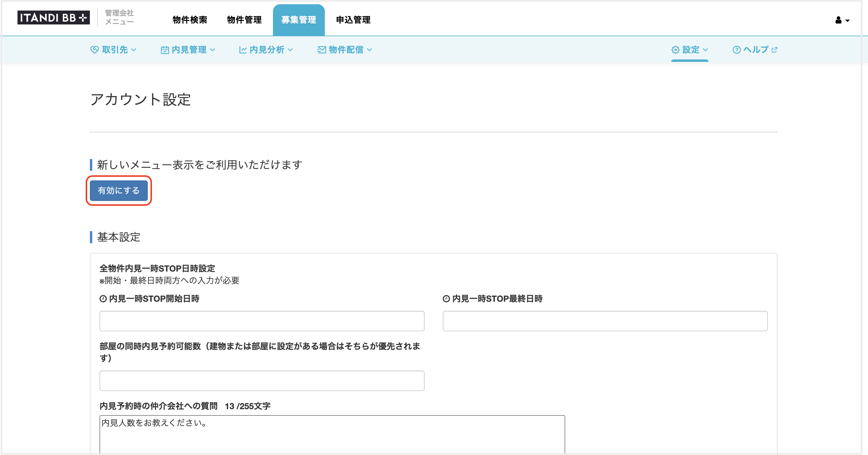This screenshot has height=455, width=868.
Task: Click the calendar icon beside 内見管理
Action: point(165,50)
